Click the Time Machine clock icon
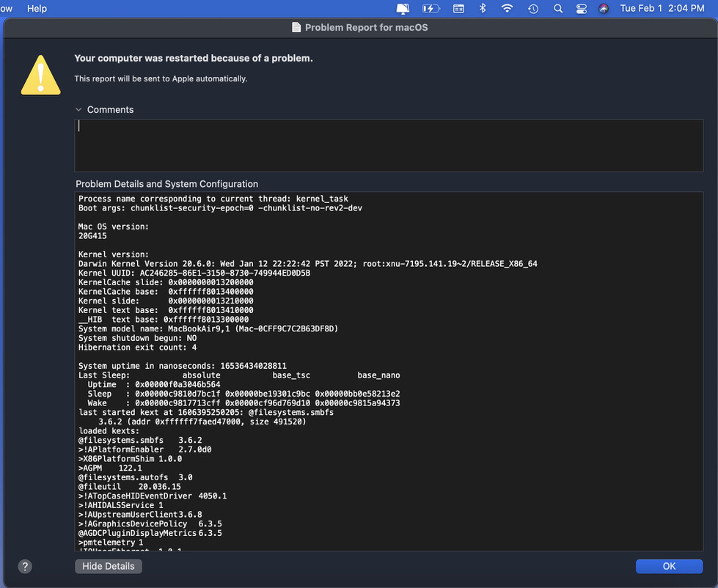This screenshot has height=588, width=718. [533, 8]
